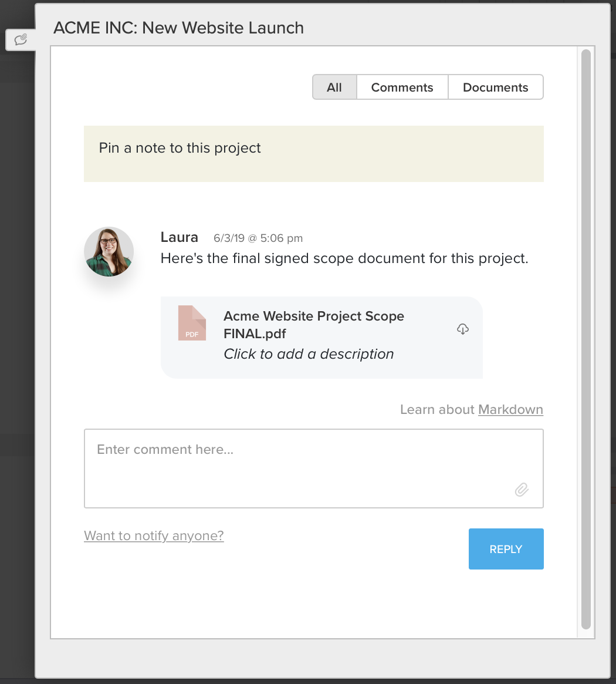
Task: Open the Markdown help link
Action: (x=510, y=409)
